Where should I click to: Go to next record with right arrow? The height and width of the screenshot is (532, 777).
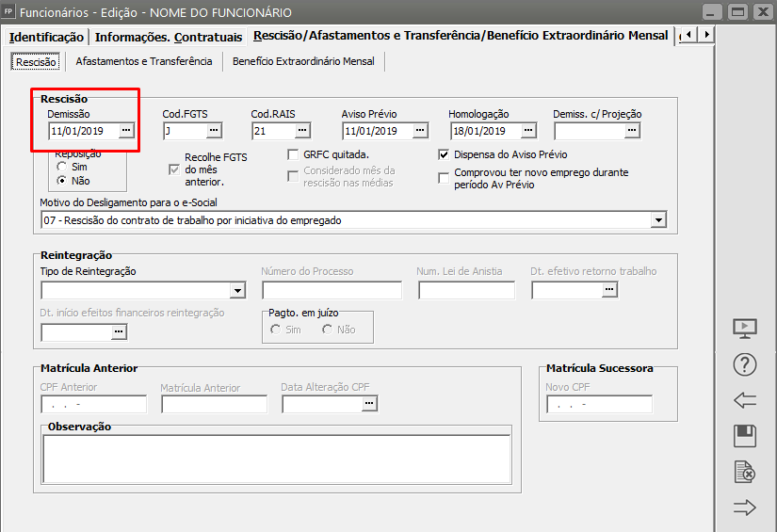[745, 508]
